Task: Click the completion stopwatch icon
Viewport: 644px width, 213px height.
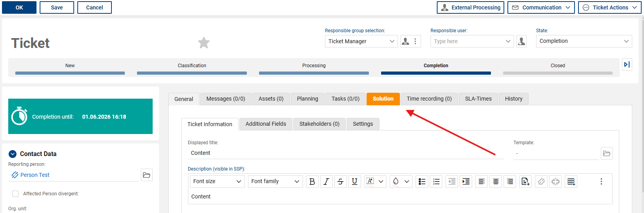Action: coord(19,116)
